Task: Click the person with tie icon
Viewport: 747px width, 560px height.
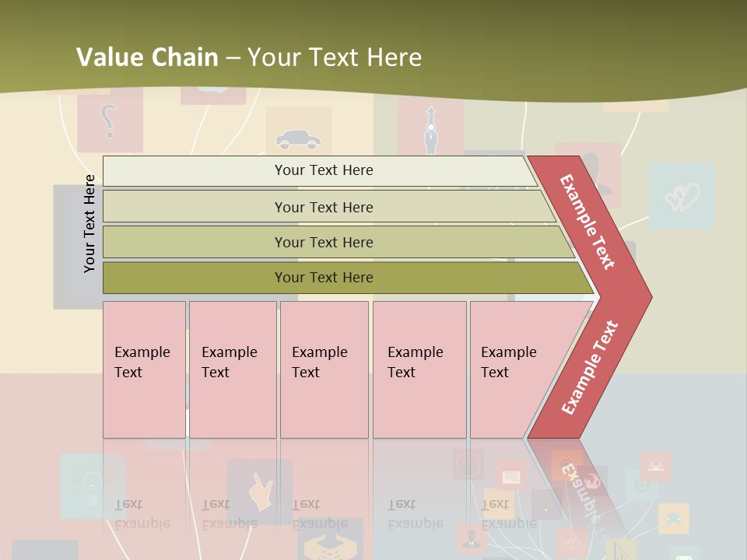Action: click(x=431, y=131)
